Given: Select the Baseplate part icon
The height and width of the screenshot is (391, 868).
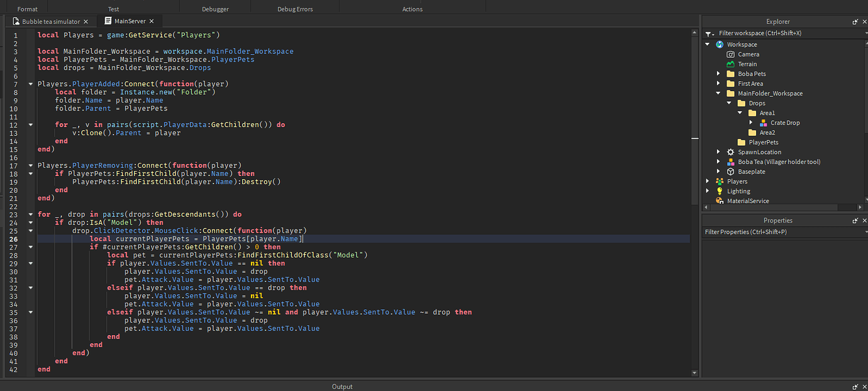Looking at the screenshot, I should coord(730,172).
